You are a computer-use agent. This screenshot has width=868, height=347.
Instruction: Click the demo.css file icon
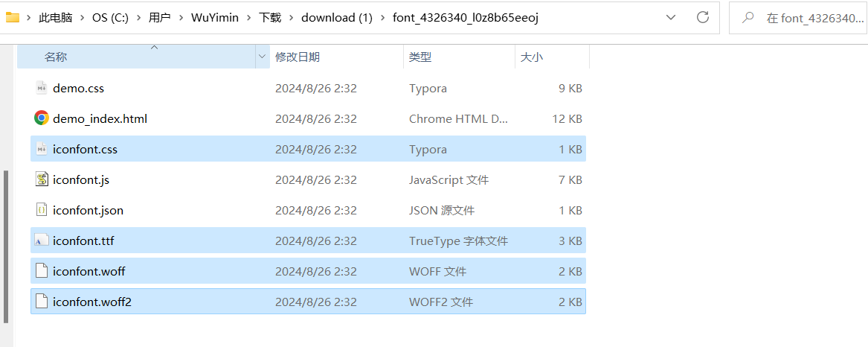tap(42, 88)
